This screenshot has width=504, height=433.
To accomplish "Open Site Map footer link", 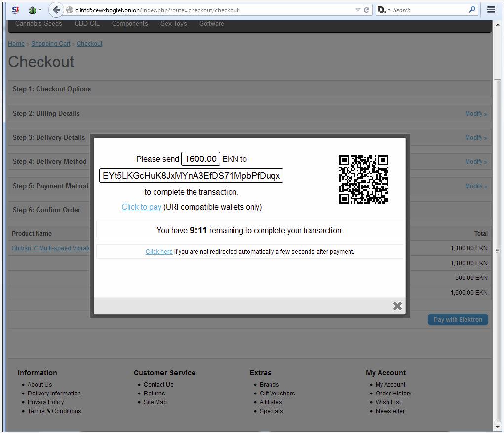I will pos(155,402).
